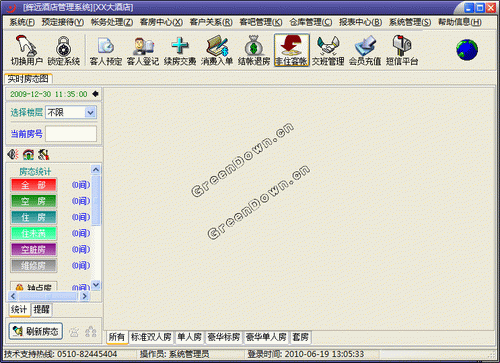The height and width of the screenshot is (363, 500).
Task: Open the 仓库管理(C) menu
Action: 311,22
